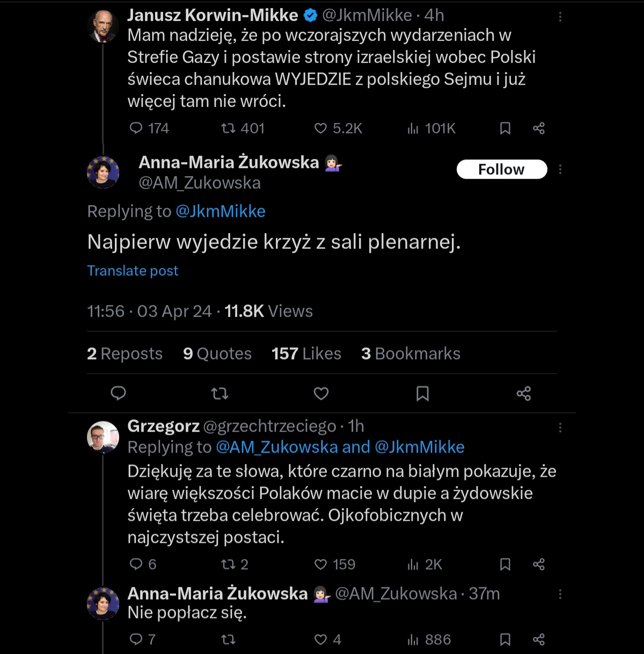Like Janusz Korwin-Mikke's post with 5.2K likes
Screen dimensions: 644x654
click(320, 128)
